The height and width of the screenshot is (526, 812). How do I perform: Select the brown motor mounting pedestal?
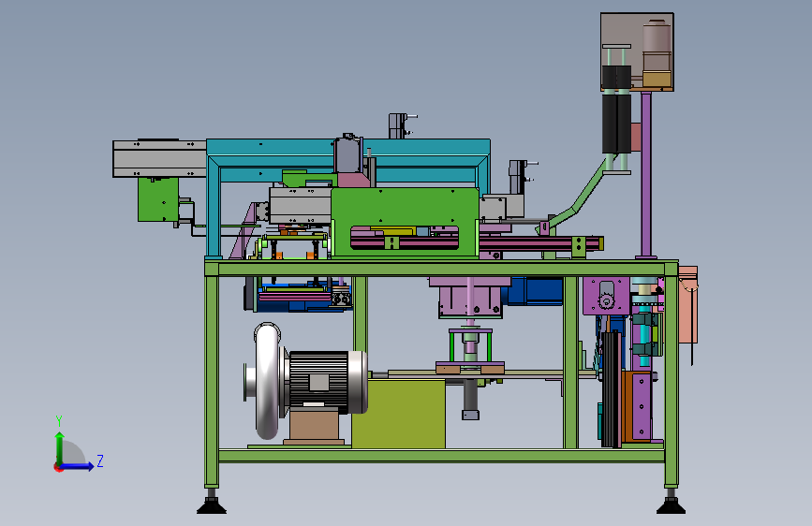314,426
